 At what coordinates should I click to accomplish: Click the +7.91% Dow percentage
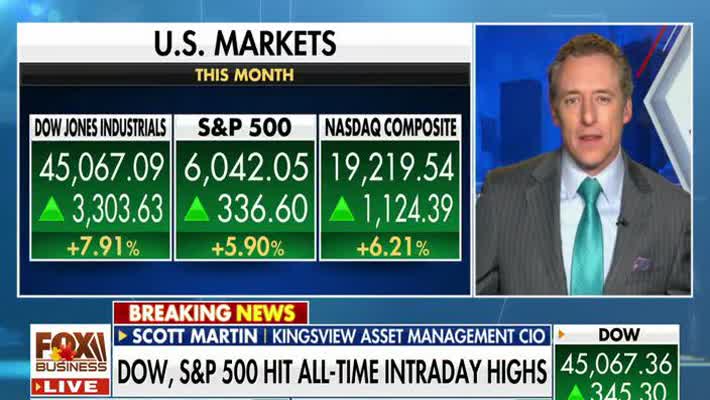pyautogui.click(x=103, y=247)
